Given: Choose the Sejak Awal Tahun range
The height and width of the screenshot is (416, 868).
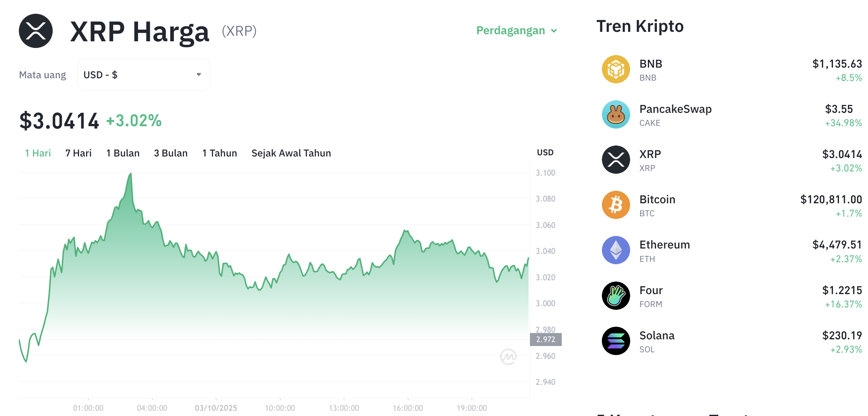Looking at the screenshot, I should click(x=291, y=153).
